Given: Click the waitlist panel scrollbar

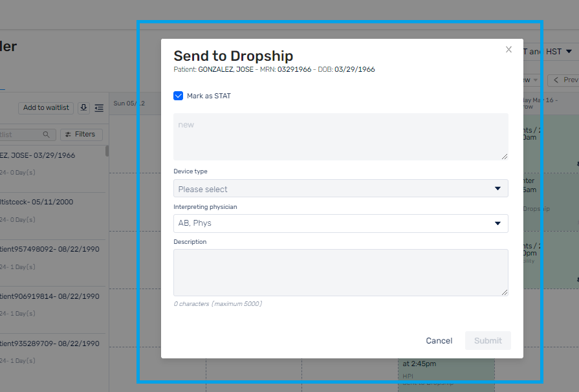Looking at the screenshot, I should 107,151.
